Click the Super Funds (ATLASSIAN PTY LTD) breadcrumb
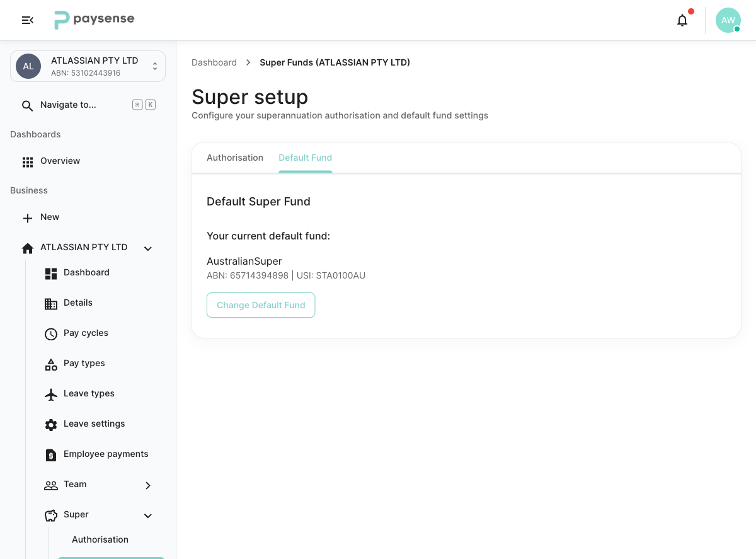The image size is (756, 559). pyautogui.click(x=335, y=62)
